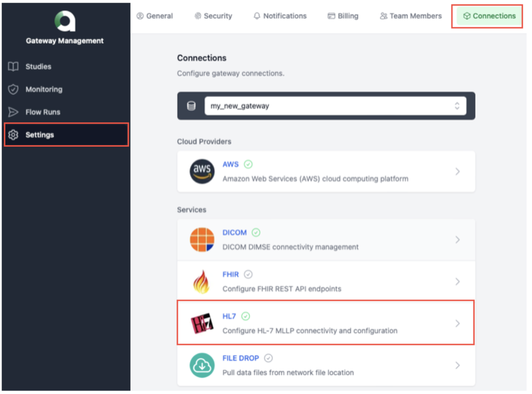Image resolution: width=532 pixels, height=394 pixels.
Task: Click the Studies book icon
Action: pos(13,66)
